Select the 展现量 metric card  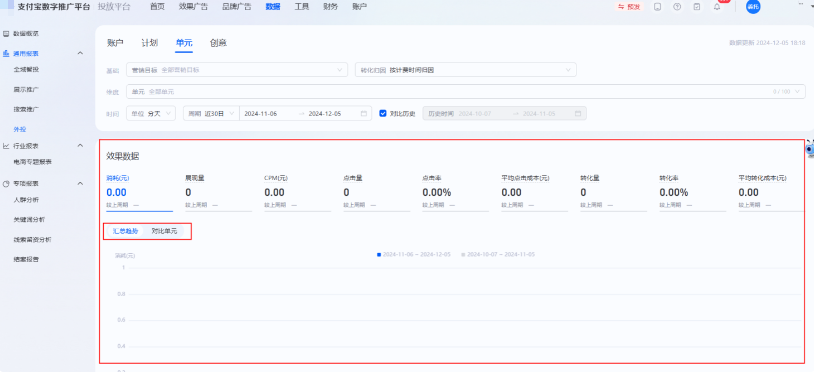[x=218, y=194]
